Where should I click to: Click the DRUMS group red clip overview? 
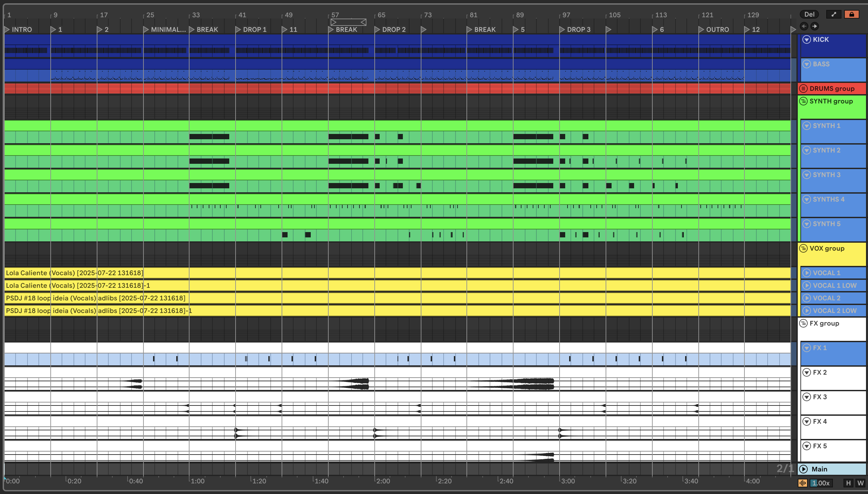[x=397, y=89]
